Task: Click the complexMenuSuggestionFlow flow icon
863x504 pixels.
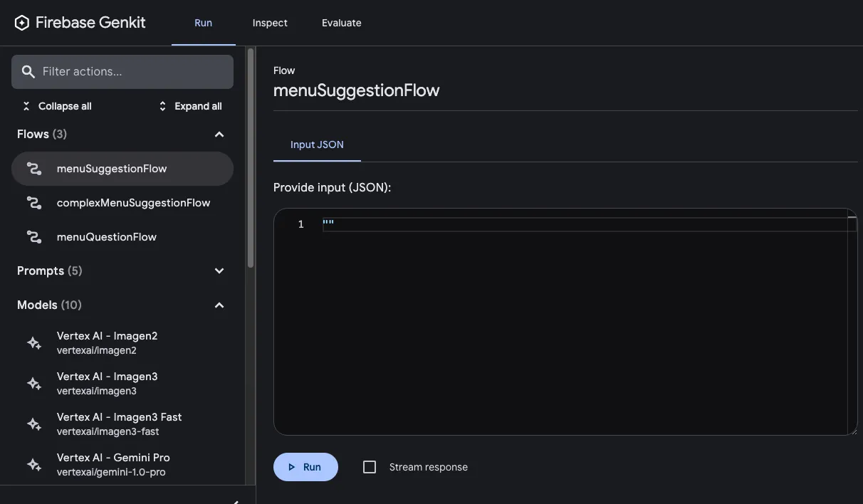Action: [33, 203]
